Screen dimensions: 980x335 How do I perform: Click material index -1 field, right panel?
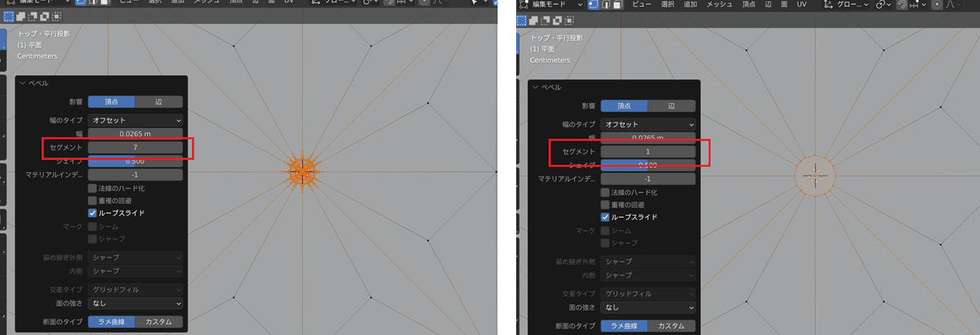point(648,178)
